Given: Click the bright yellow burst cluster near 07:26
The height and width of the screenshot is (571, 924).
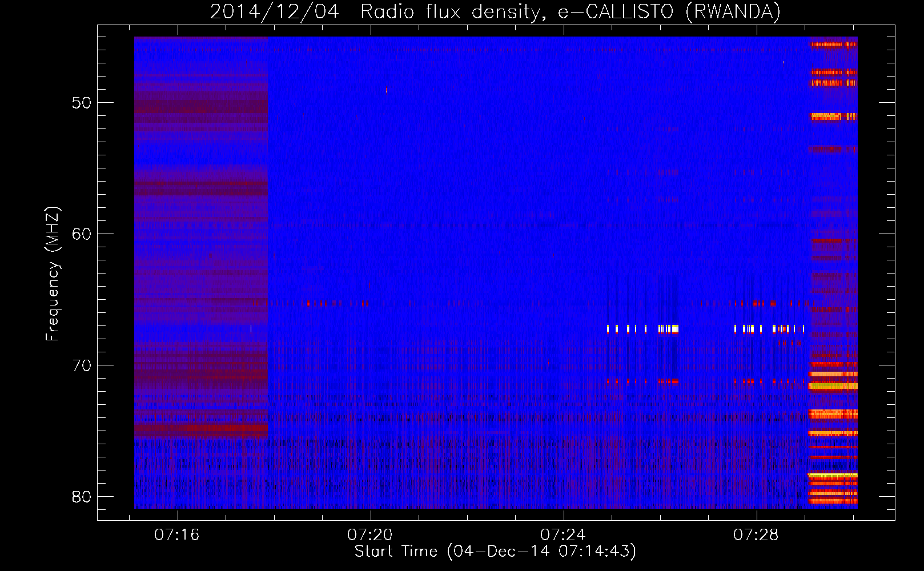Looking at the screenshot, I should 668,329.
